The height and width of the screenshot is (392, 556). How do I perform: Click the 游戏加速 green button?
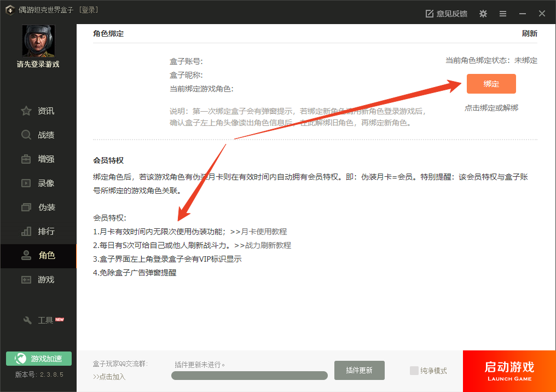tap(39, 359)
